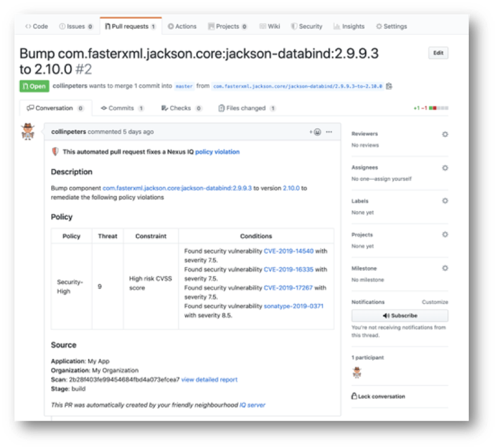The image size is (496, 448).
Task: Open the Code tab
Action: (36, 26)
